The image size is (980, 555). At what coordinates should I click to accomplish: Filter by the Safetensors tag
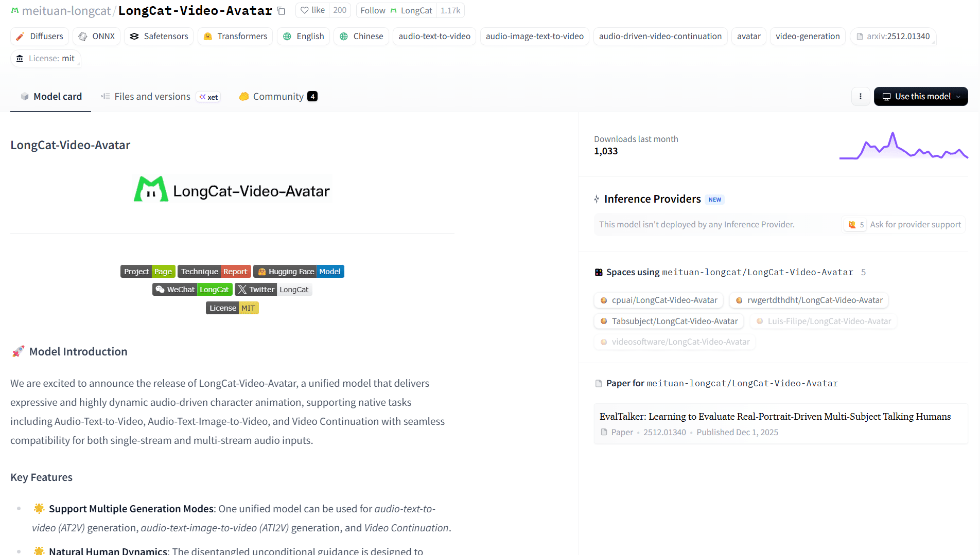(x=159, y=36)
